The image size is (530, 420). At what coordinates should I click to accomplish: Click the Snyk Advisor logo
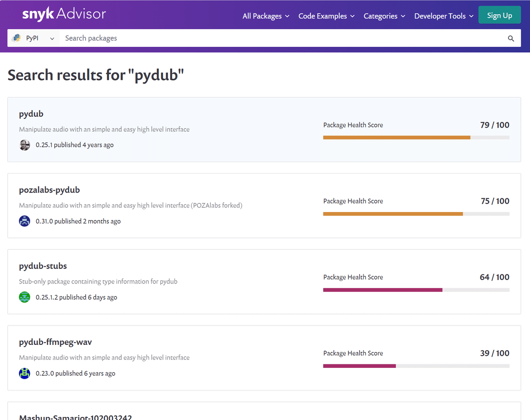[x=64, y=14]
